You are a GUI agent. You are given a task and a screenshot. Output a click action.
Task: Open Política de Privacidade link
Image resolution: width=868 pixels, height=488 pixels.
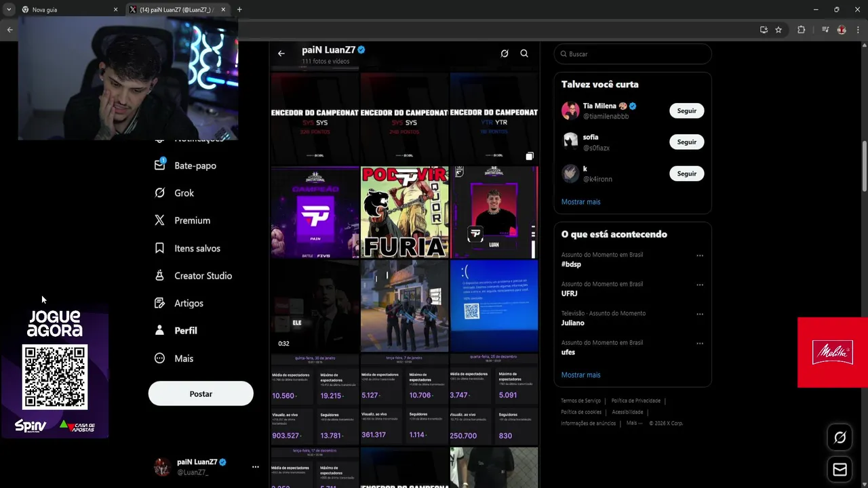635,401
